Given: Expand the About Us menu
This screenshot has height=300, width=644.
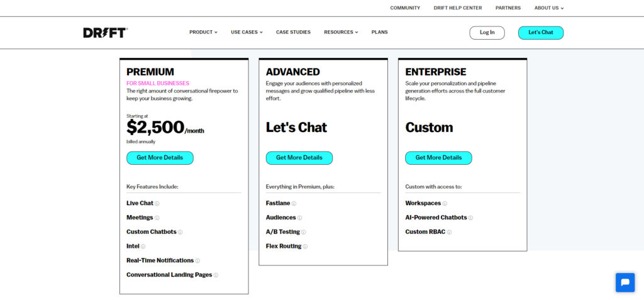Looking at the screenshot, I should (x=548, y=8).
